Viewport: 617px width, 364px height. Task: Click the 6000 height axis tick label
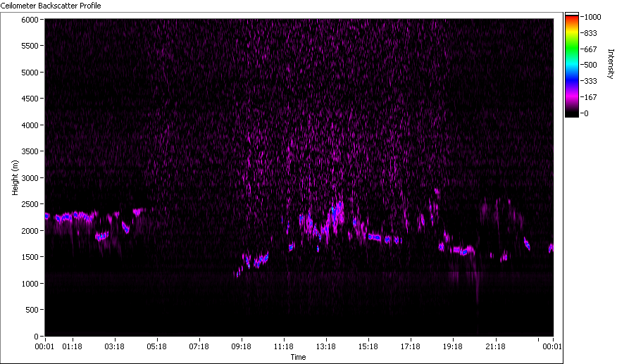(30, 20)
